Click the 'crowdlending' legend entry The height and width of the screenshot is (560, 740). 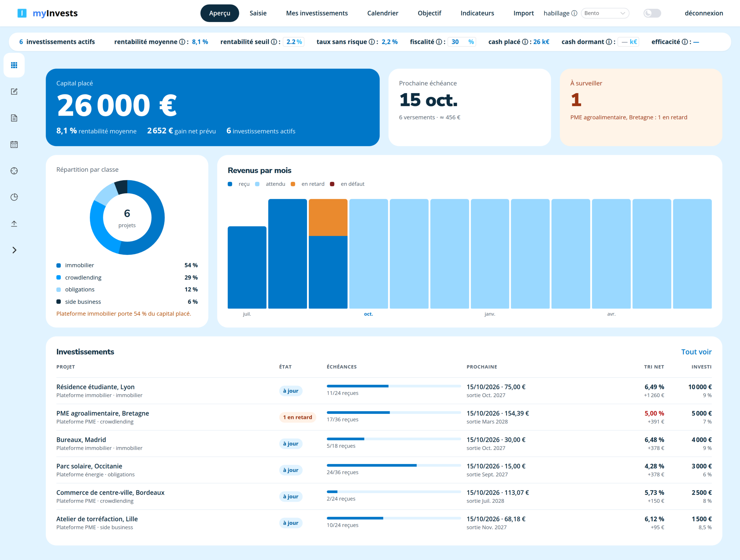click(x=127, y=277)
